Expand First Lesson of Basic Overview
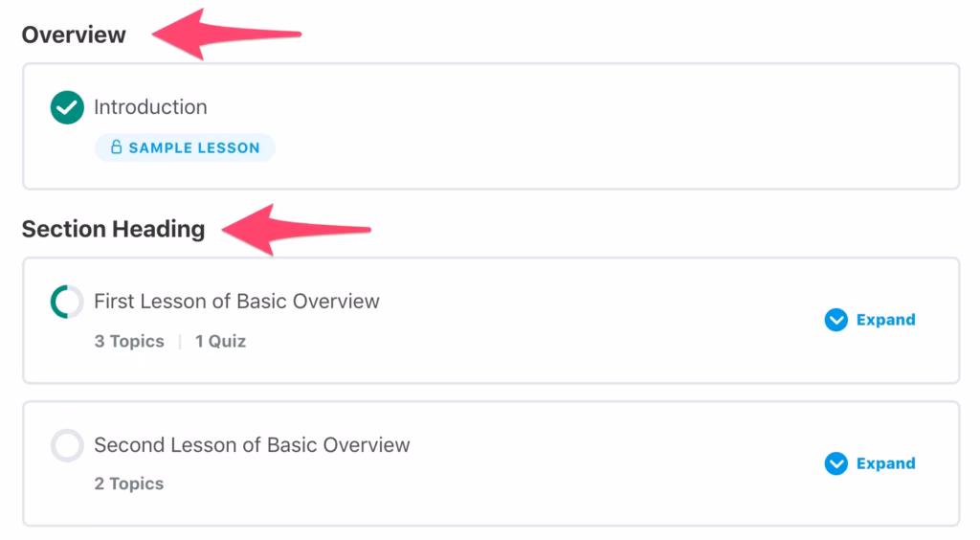980x540 pixels. pyautogui.click(x=870, y=320)
